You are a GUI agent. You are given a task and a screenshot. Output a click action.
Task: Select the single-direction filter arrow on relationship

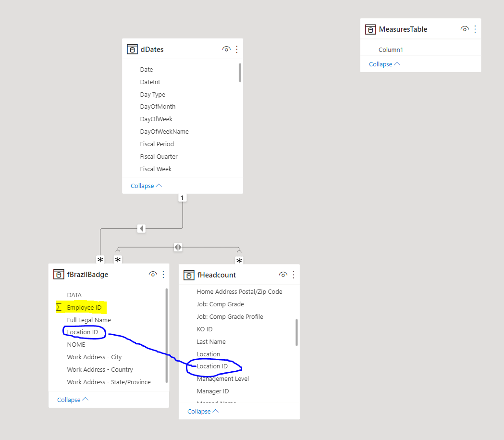pos(141,228)
